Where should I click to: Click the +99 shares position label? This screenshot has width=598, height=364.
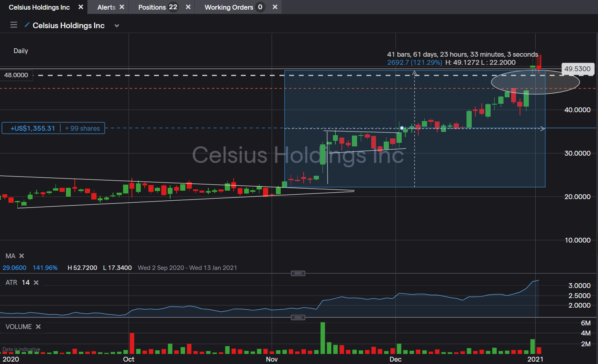coord(82,128)
